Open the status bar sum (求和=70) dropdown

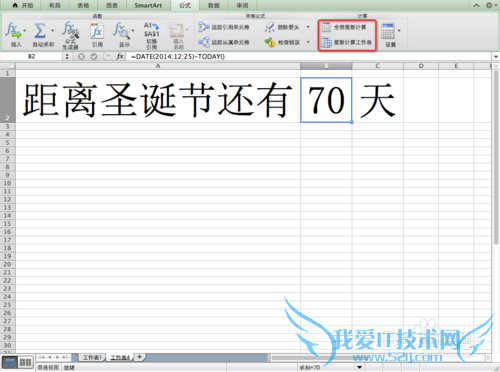(360, 367)
